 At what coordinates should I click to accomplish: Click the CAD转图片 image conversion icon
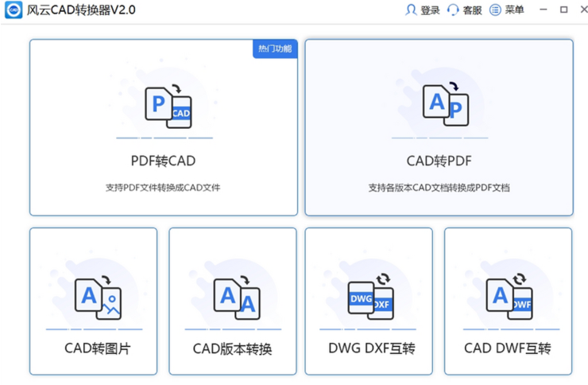click(98, 298)
